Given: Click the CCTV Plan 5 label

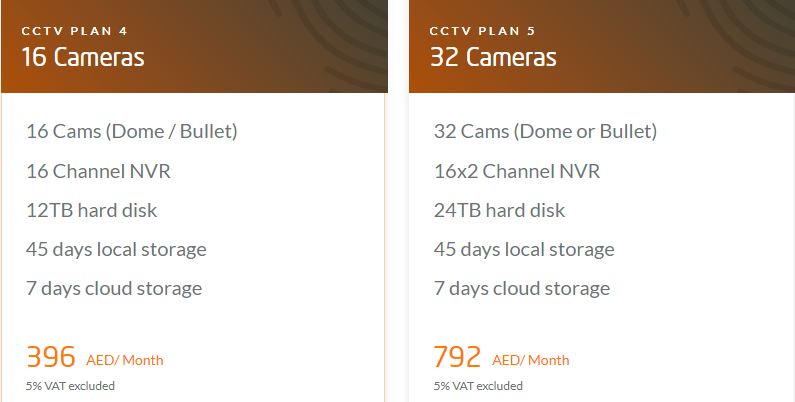Looking at the screenshot, I should 482,31.
